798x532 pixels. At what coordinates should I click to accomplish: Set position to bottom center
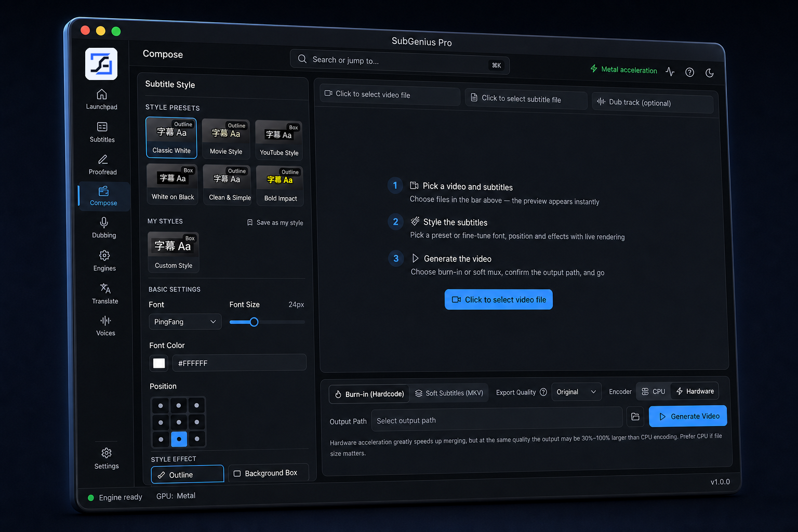[179, 439]
